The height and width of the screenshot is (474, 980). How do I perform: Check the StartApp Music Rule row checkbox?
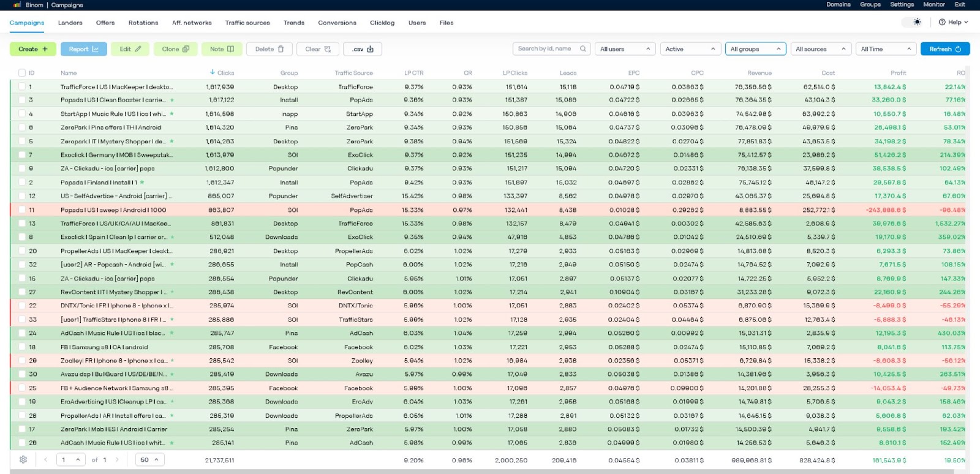[x=22, y=114]
